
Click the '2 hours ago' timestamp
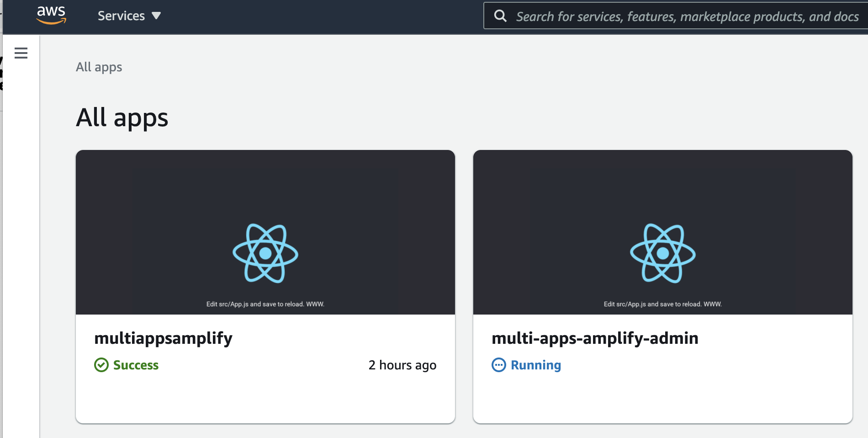[x=402, y=365]
